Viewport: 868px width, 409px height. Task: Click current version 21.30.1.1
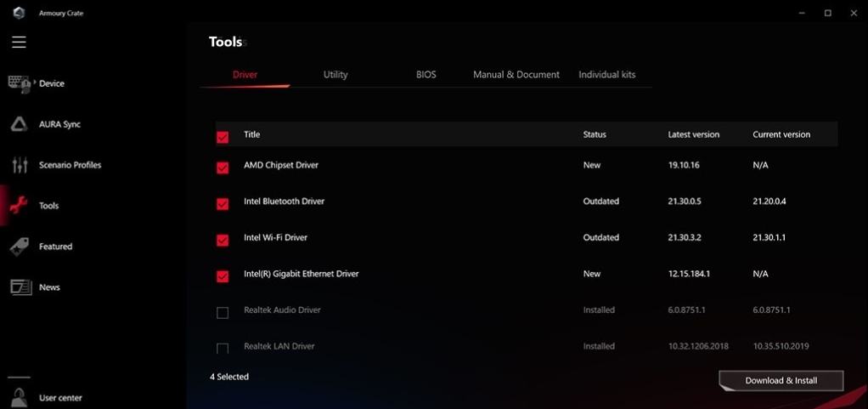tap(769, 238)
